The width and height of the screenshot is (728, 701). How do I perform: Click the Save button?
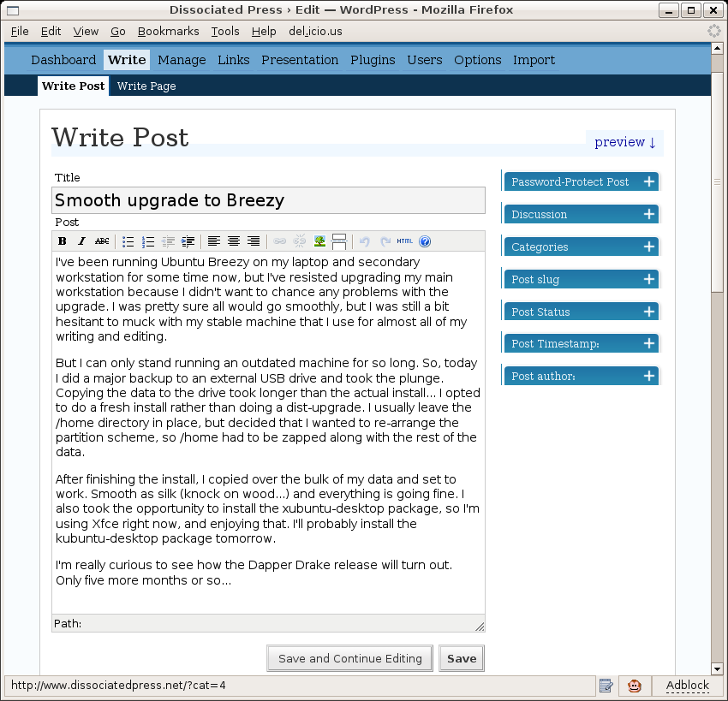click(462, 658)
